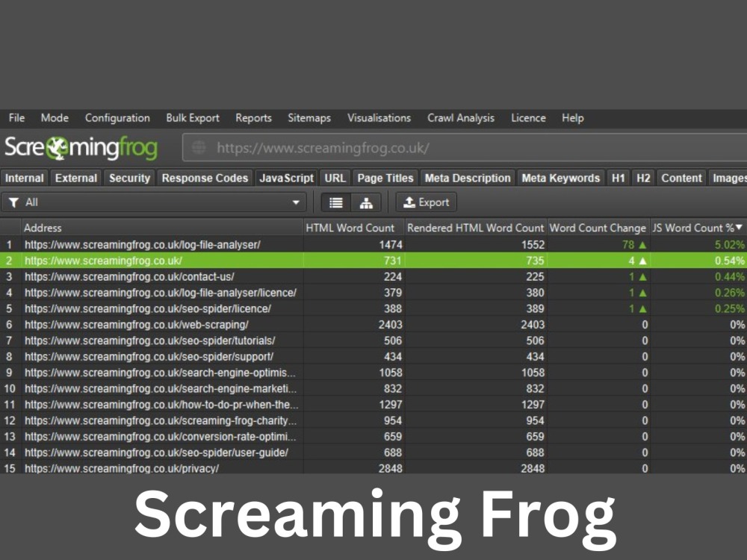The height and width of the screenshot is (560, 747).
Task: Select the seo-spider/tutorials/ URL row
Action: pos(373,340)
